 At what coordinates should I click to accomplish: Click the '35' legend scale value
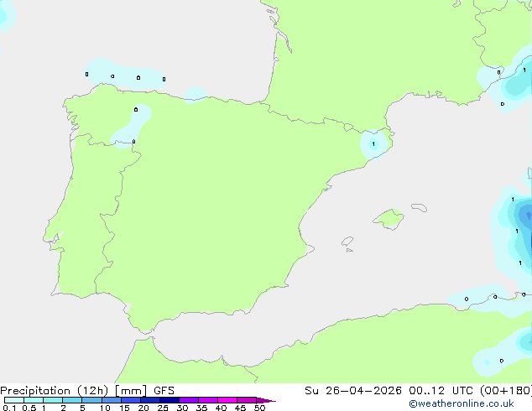click(x=201, y=408)
